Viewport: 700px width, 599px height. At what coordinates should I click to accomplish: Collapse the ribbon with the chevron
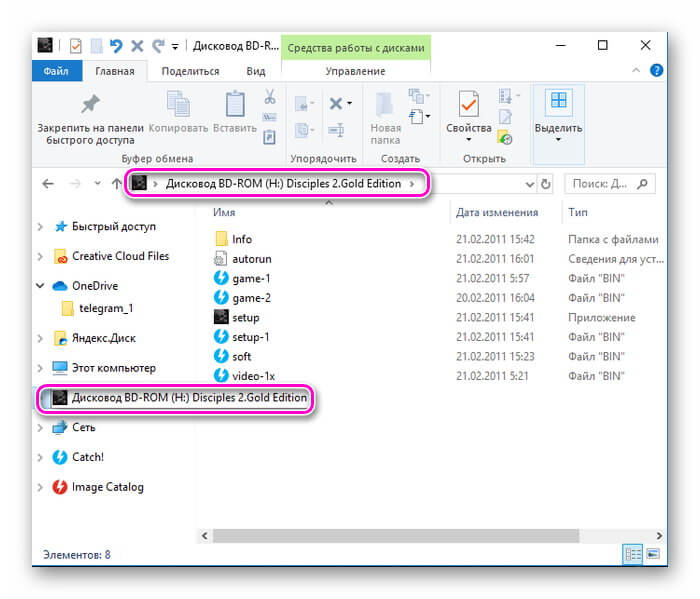636,70
